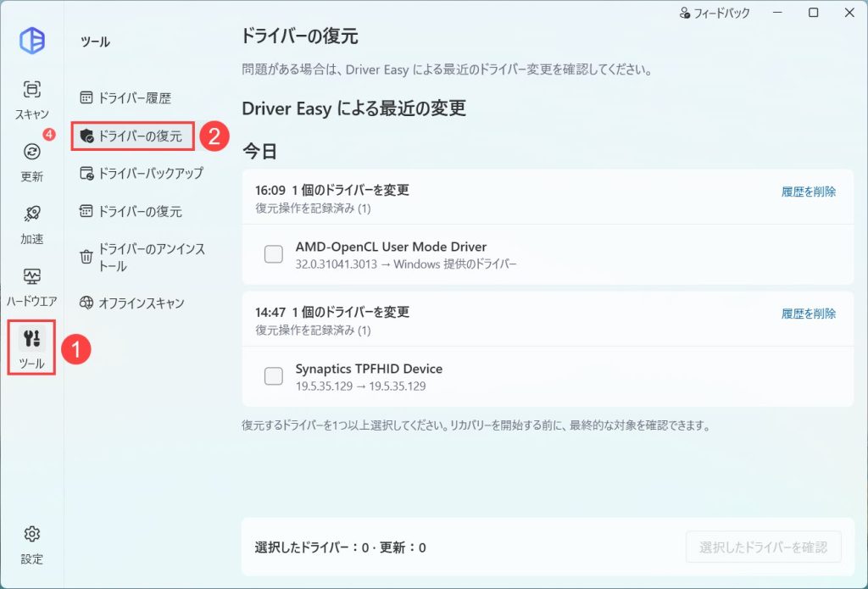Click 復元操作を記録済み (1) under 16:09

coord(313,208)
